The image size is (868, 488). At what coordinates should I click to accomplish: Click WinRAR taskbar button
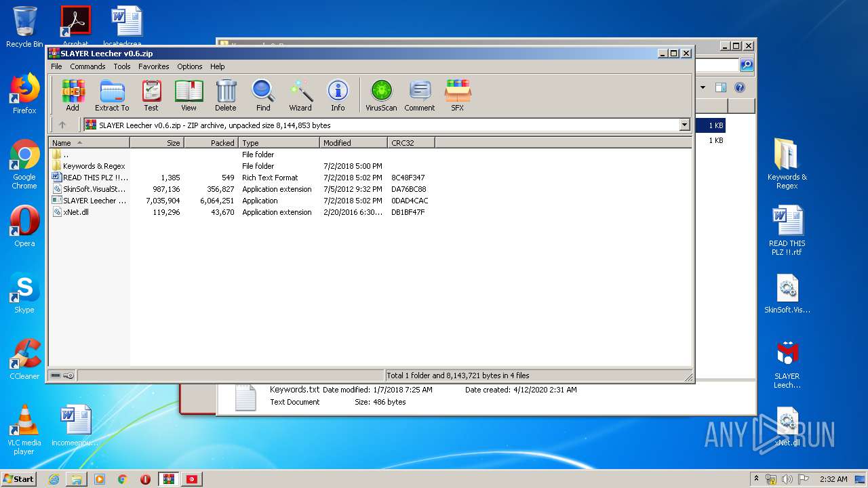pyautogui.click(x=168, y=479)
